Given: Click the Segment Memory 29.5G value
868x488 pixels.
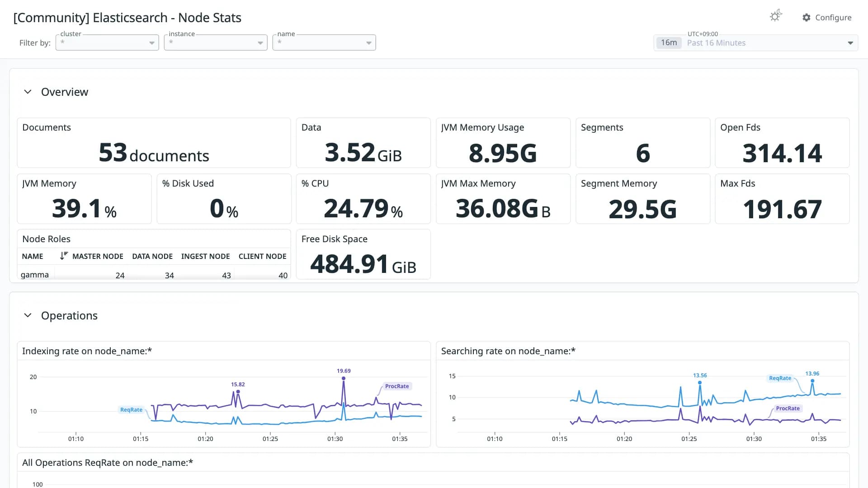Looking at the screenshot, I should 643,209.
